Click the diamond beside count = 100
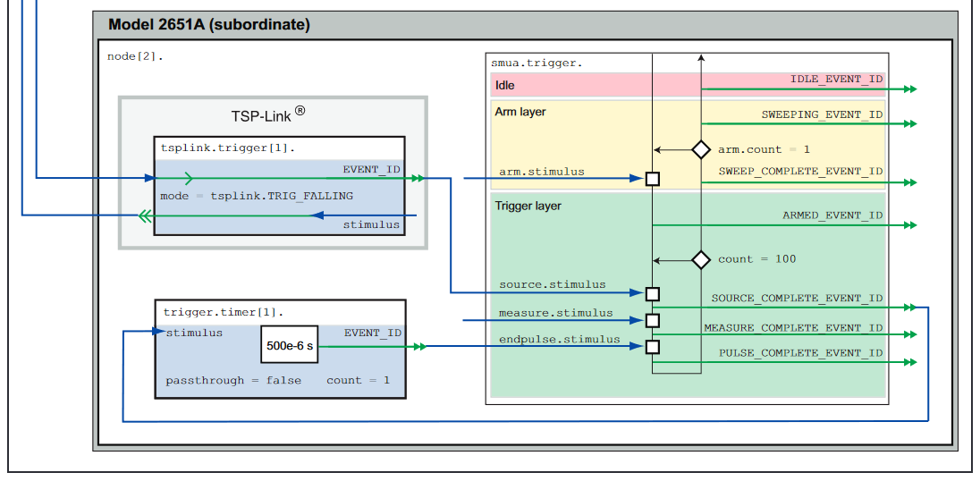The width and height of the screenshot is (980, 481). click(x=701, y=259)
